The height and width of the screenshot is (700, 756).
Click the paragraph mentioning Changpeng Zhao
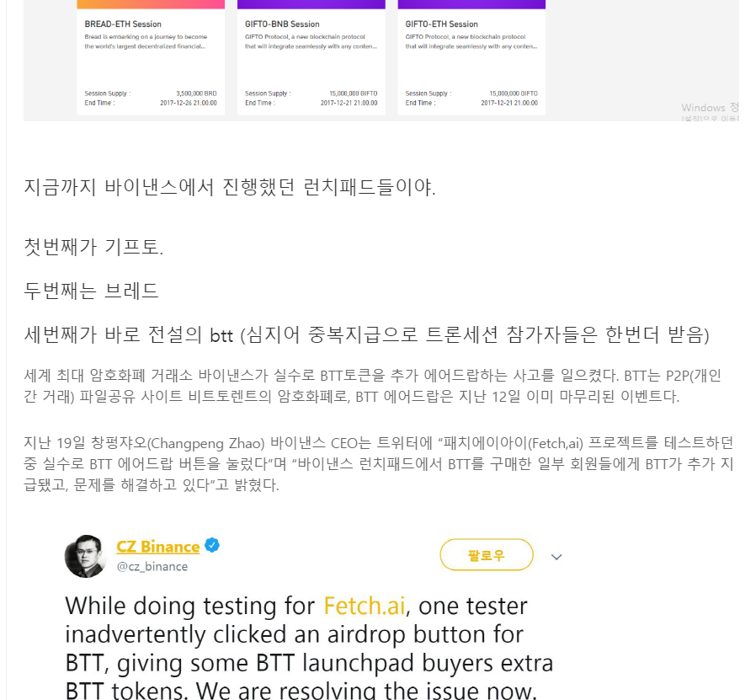379,463
